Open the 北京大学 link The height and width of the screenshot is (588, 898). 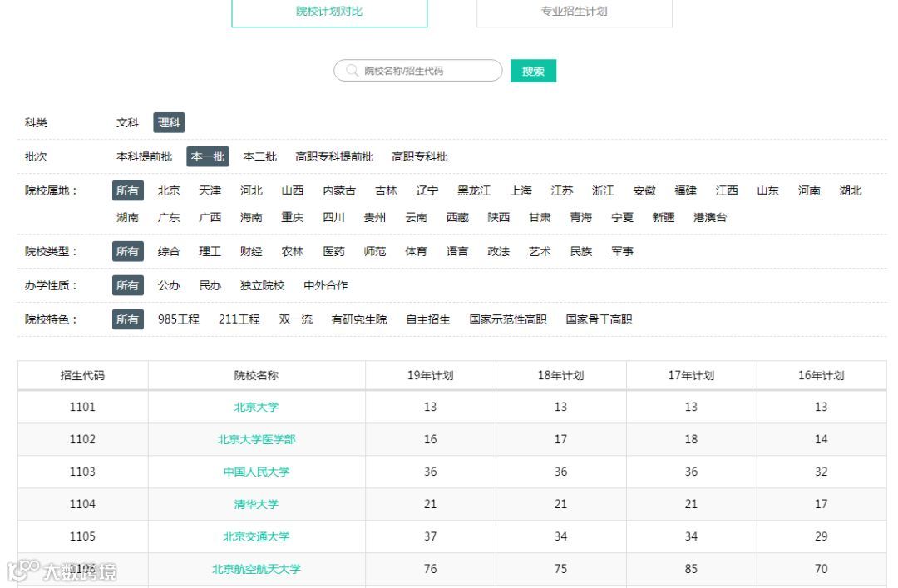point(257,407)
